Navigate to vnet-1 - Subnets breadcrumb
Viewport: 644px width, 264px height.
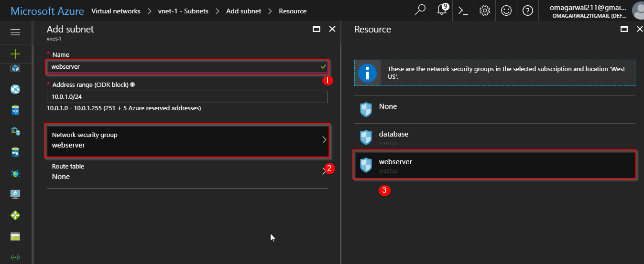coord(183,11)
